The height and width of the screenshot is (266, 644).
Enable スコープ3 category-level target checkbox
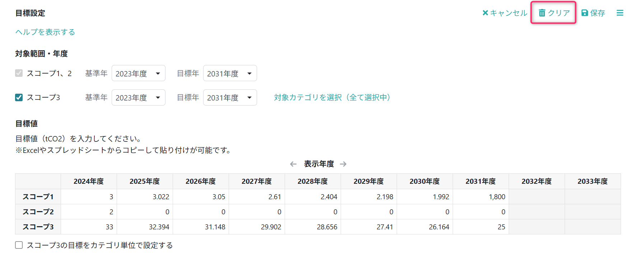[x=19, y=245]
